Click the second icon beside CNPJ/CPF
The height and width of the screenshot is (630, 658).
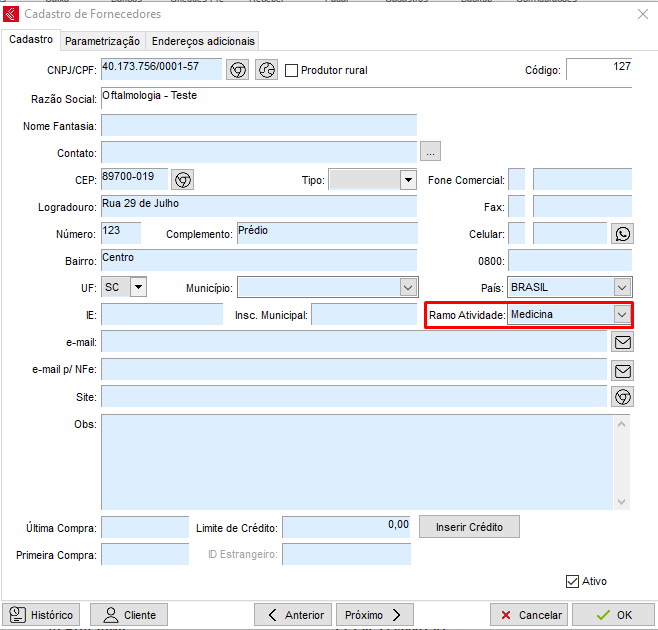(266, 70)
